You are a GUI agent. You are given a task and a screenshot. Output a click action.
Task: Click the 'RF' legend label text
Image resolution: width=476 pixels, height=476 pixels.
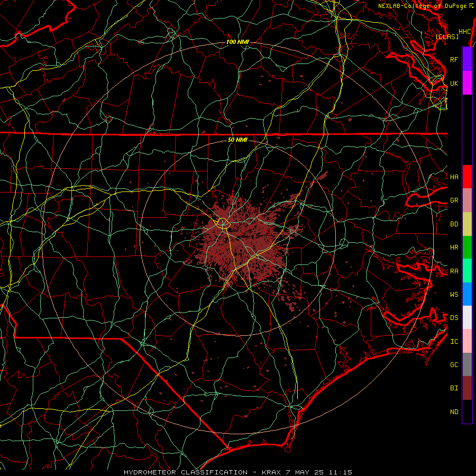[454, 59]
